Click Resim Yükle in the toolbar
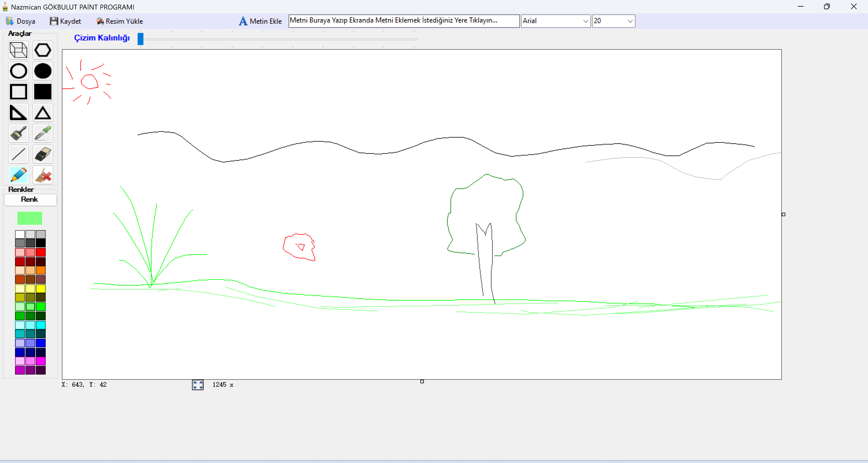Viewport: 868px width, 463px height. point(119,21)
